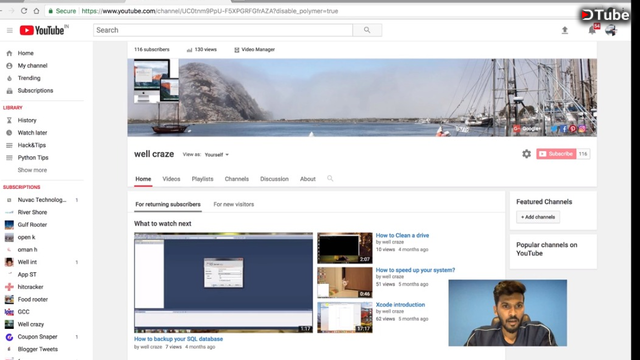Switch to the Playlists tab

tap(202, 179)
